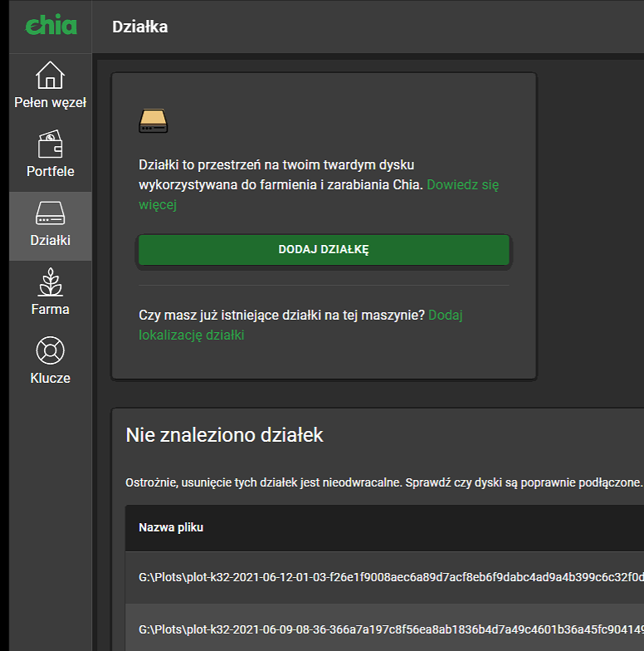Open Klucze lifebuoy icon
The width and height of the screenshot is (644, 651).
[50, 350]
